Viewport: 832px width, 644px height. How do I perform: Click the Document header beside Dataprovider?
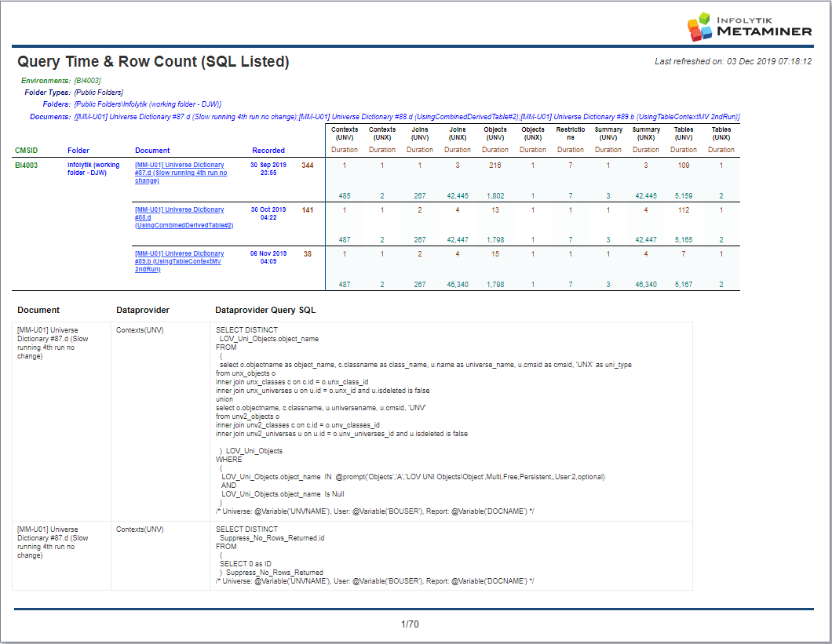pyautogui.click(x=38, y=311)
